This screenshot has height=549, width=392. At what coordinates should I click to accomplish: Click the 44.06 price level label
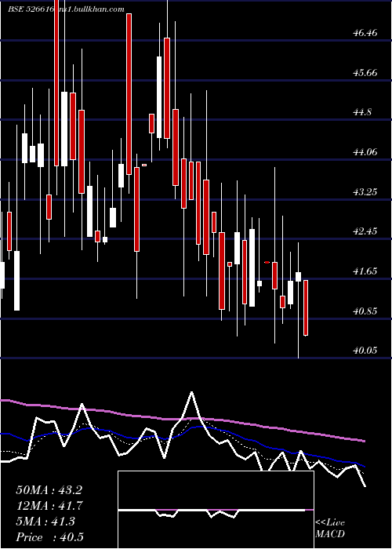pyautogui.click(x=365, y=152)
